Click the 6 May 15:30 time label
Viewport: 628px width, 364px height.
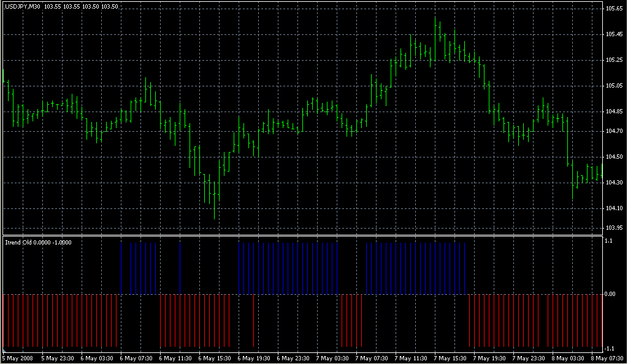(215, 358)
